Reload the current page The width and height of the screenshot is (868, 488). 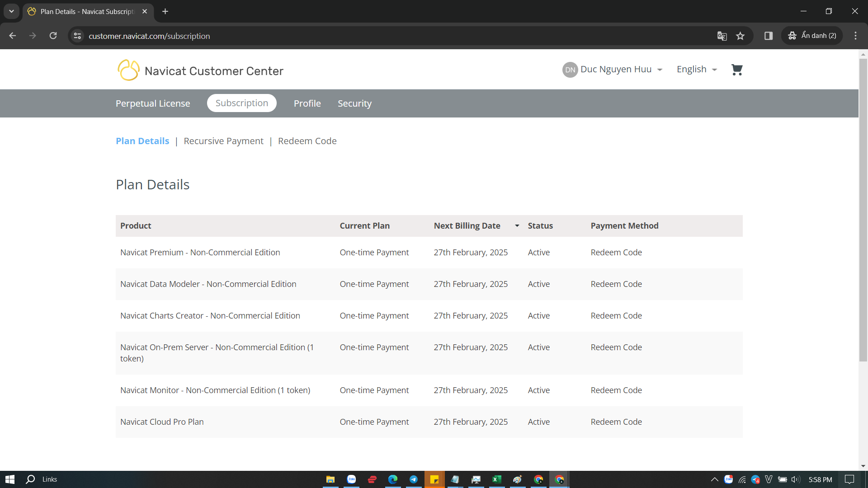point(53,36)
